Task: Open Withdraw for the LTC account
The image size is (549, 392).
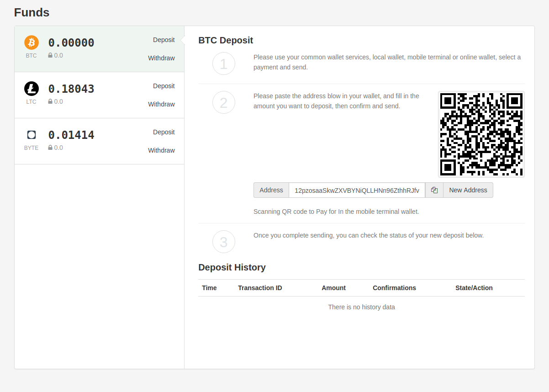Action: tap(161, 104)
